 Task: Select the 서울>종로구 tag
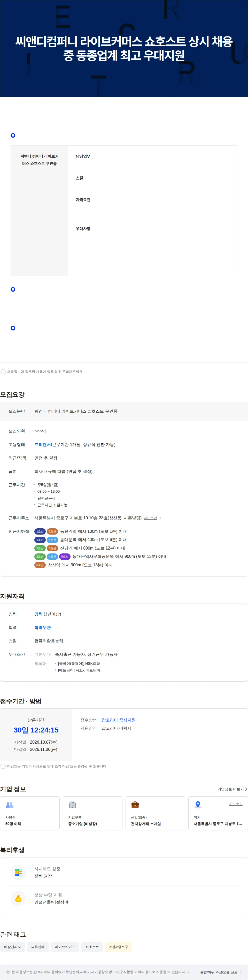[119, 947]
